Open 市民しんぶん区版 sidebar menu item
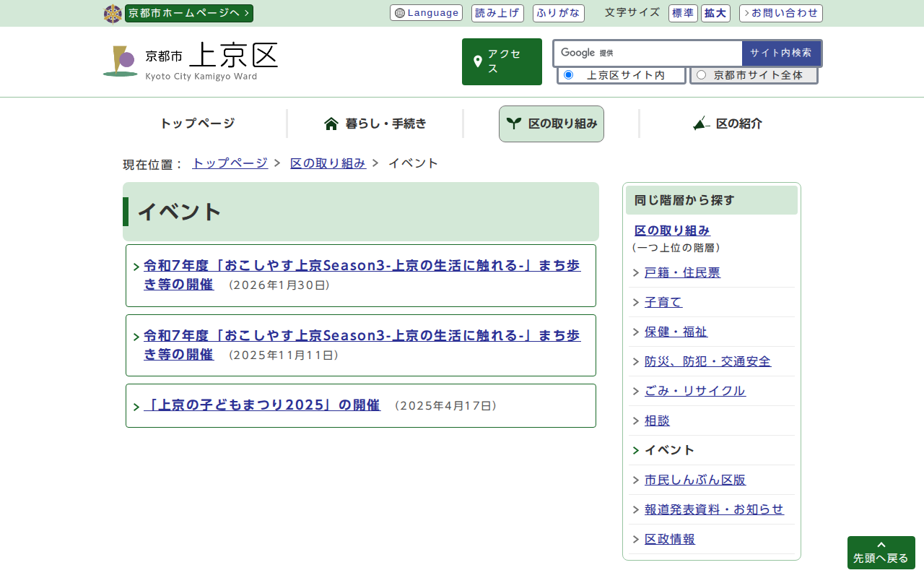The width and height of the screenshot is (924, 578). (x=694, y=480)
